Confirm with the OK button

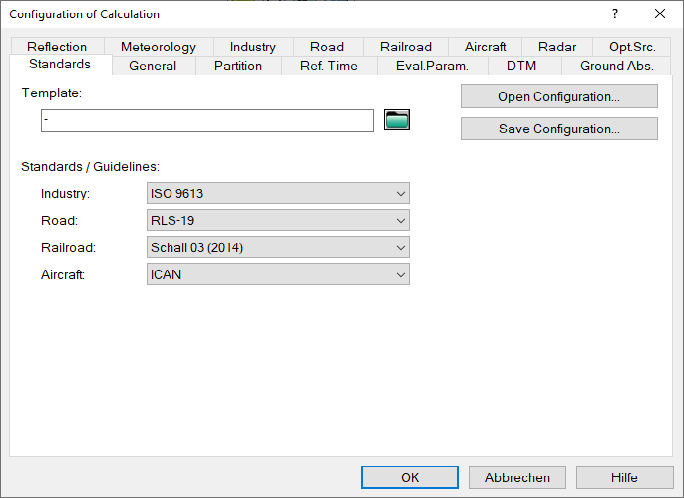click(410, 477)
